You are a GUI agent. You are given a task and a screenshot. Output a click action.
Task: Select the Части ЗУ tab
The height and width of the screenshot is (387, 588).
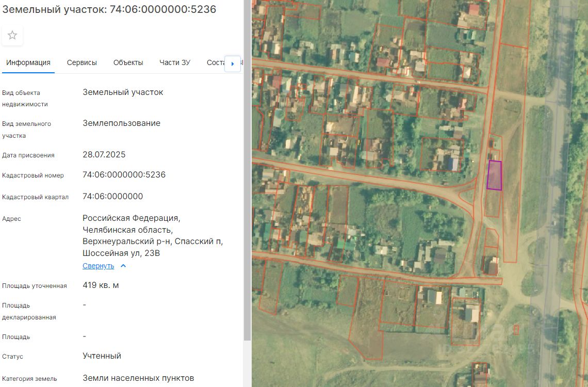click(x=175, y=62)
